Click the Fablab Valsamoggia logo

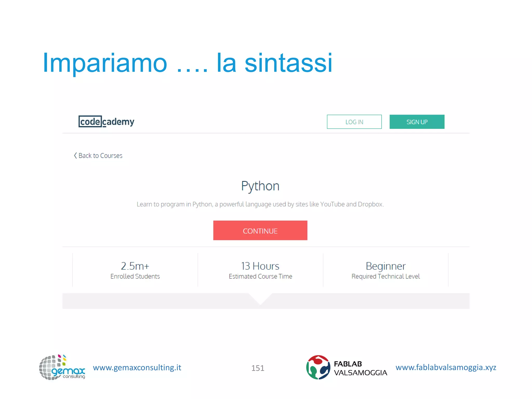pos(347,367)
